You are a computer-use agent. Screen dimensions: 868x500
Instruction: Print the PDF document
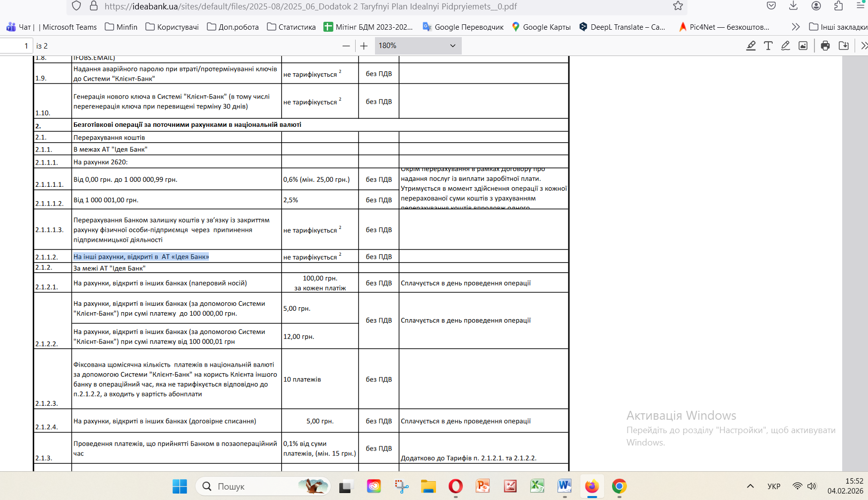click(825, 46)
